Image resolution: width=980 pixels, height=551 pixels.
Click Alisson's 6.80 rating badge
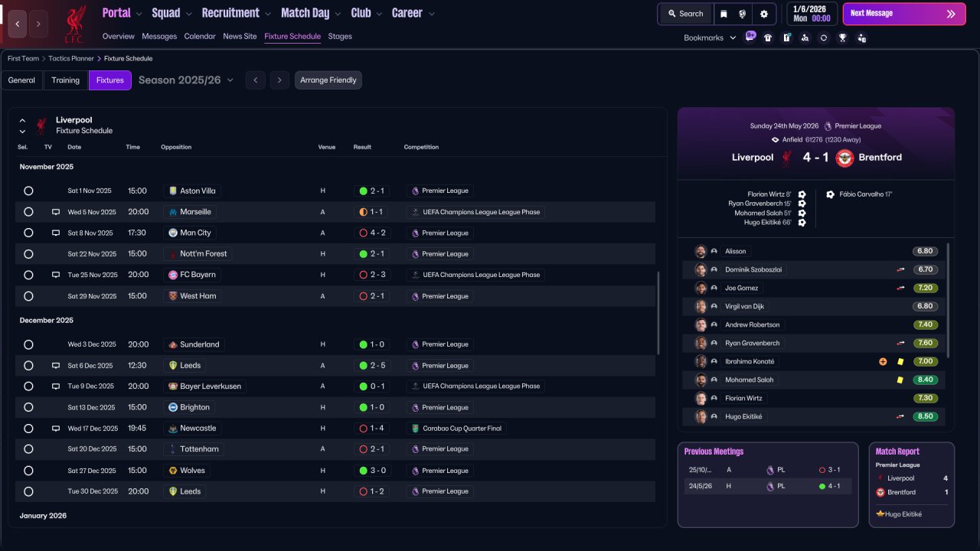[926, 251]
